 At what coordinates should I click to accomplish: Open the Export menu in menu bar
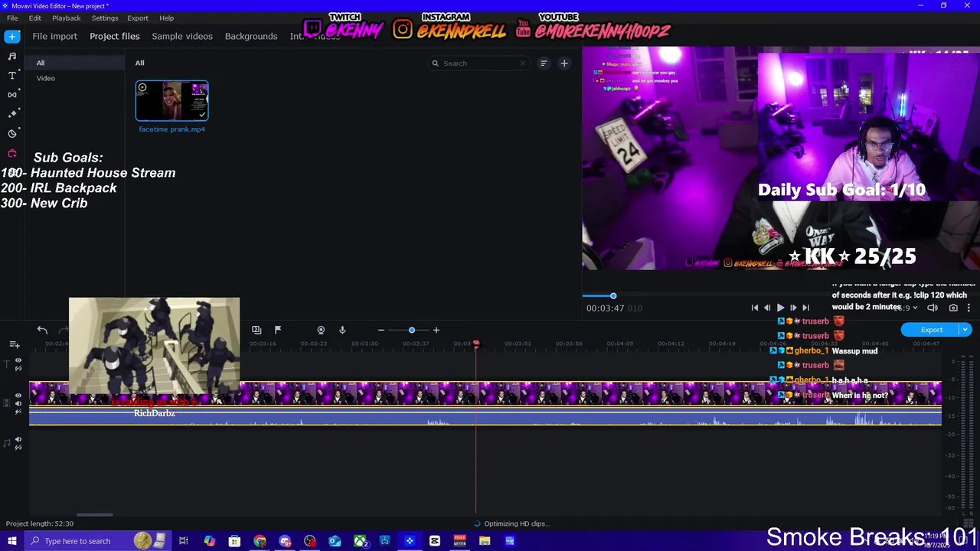[x=138, y=18]
